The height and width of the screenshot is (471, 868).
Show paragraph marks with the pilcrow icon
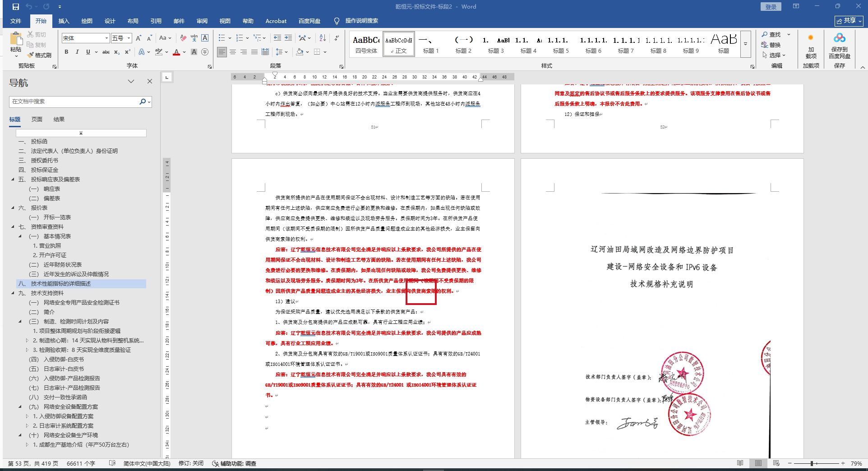click(337, 38)
